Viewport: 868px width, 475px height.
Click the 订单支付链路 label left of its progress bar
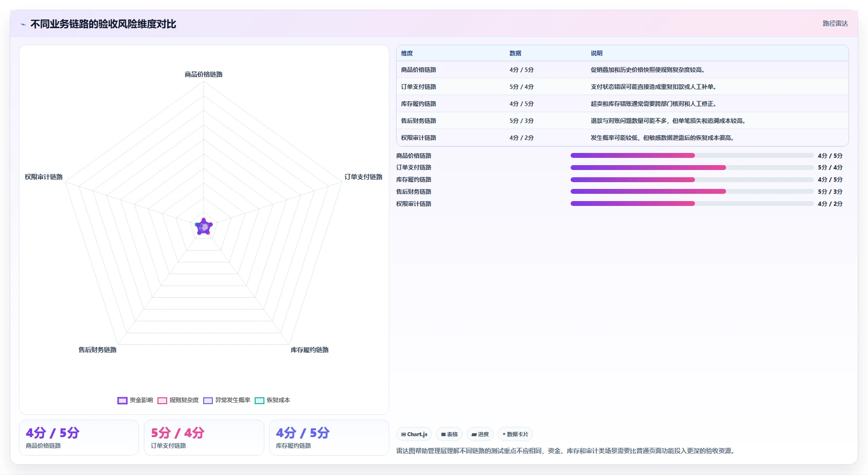tap(414, 168)
